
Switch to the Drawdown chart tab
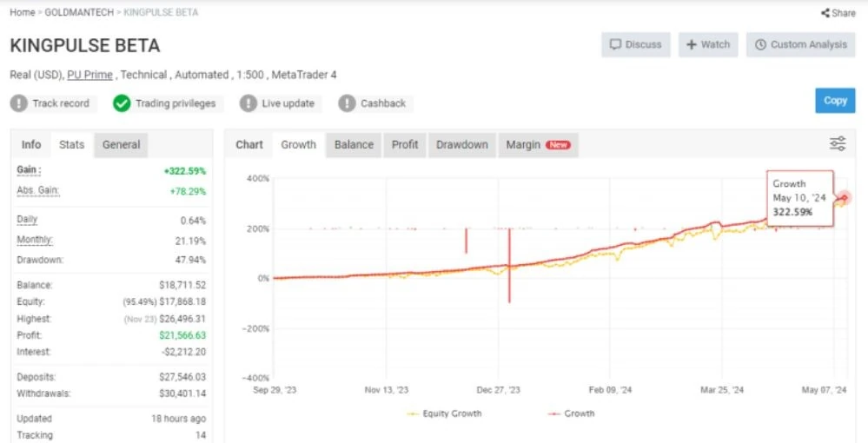pyautogui.click(x=461, y=144)
